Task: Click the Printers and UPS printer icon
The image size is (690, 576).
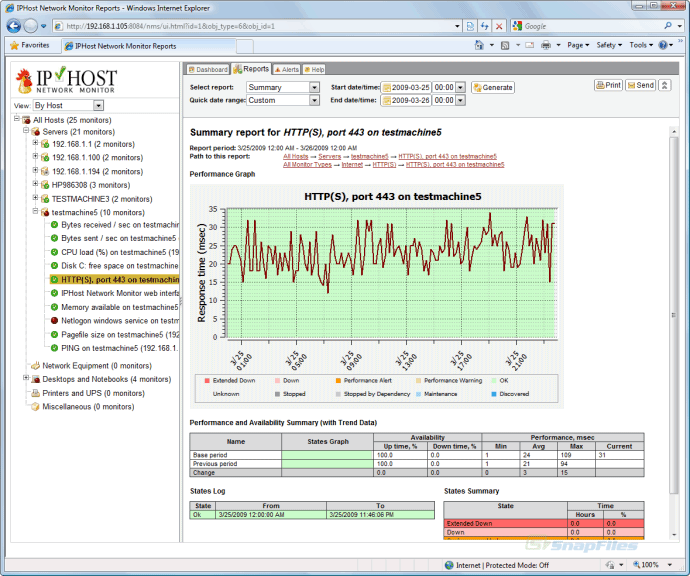Action: [x=35, y=393]
